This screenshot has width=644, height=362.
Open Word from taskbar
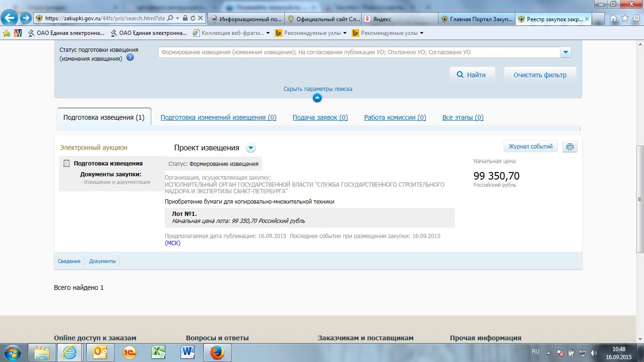coord(188,352)
